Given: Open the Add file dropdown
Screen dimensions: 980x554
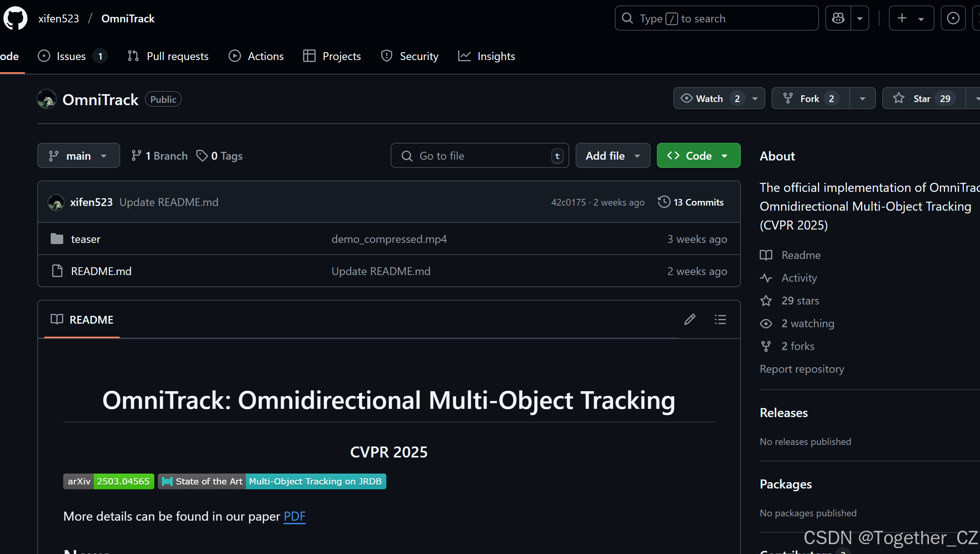Looking at the screenshot, I should 612,156.
